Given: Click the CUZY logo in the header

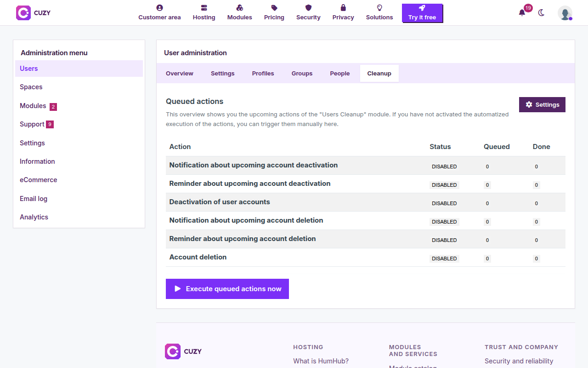Looking at the screenshot, I should (x=33, y=13).
